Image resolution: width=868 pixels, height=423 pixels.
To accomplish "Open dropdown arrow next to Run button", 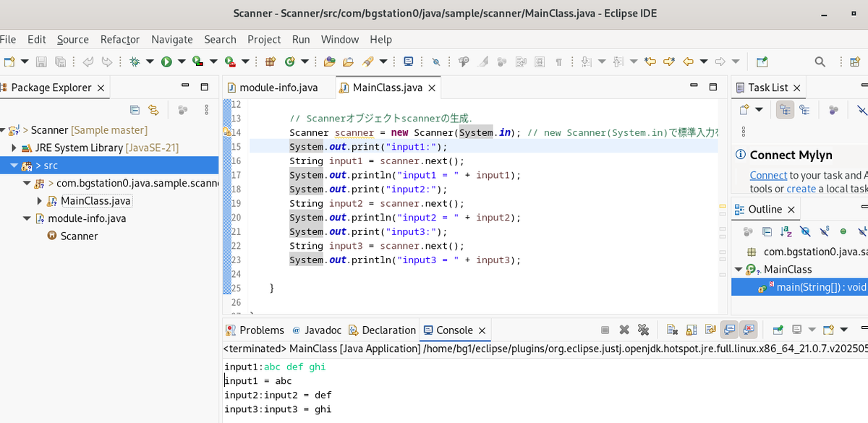I will (x=182, y=62).
